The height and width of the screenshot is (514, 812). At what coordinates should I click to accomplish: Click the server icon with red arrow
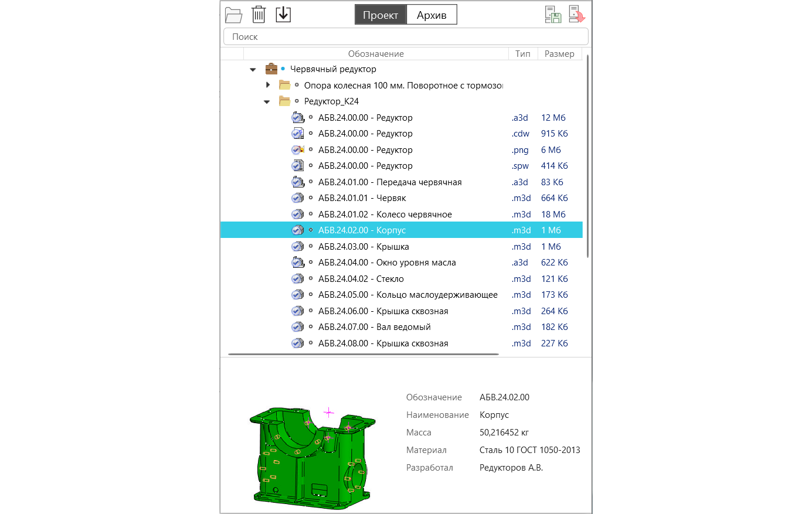click(x=576, y=15)
